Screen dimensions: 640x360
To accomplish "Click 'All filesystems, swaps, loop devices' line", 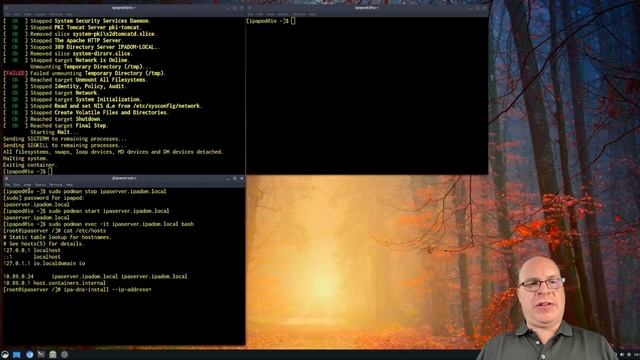I will pyautogui.click(x=113, y=152).
